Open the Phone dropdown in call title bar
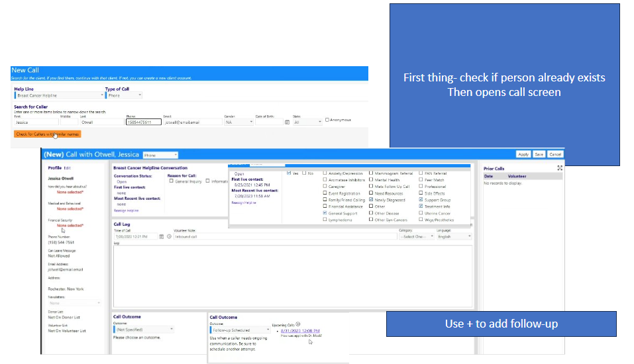634x364 pixels. [x=160, y=155]
